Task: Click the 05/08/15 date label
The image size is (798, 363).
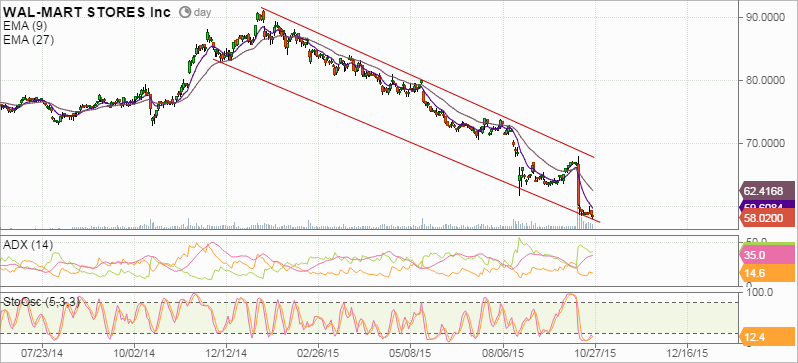Action: (x=411, y=352)
